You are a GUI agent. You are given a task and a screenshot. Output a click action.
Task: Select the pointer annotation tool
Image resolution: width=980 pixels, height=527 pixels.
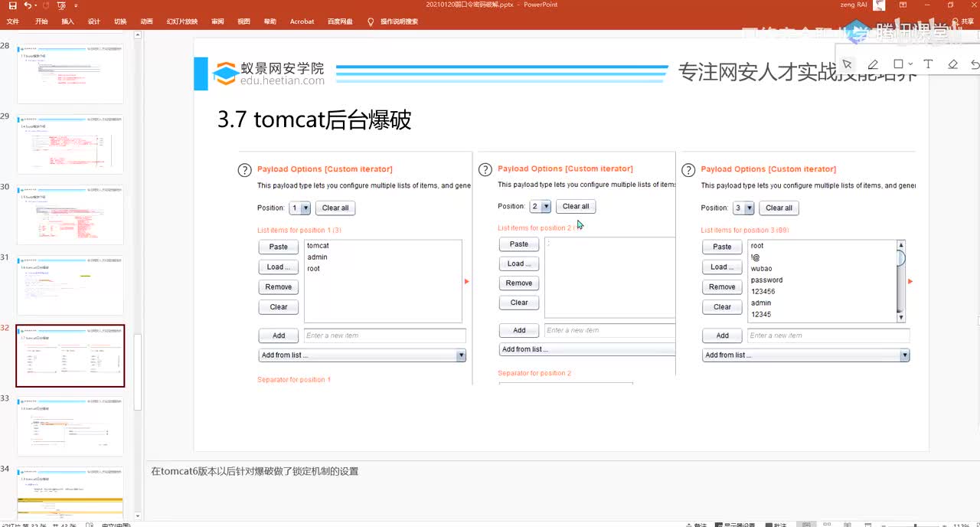point(847,64)
